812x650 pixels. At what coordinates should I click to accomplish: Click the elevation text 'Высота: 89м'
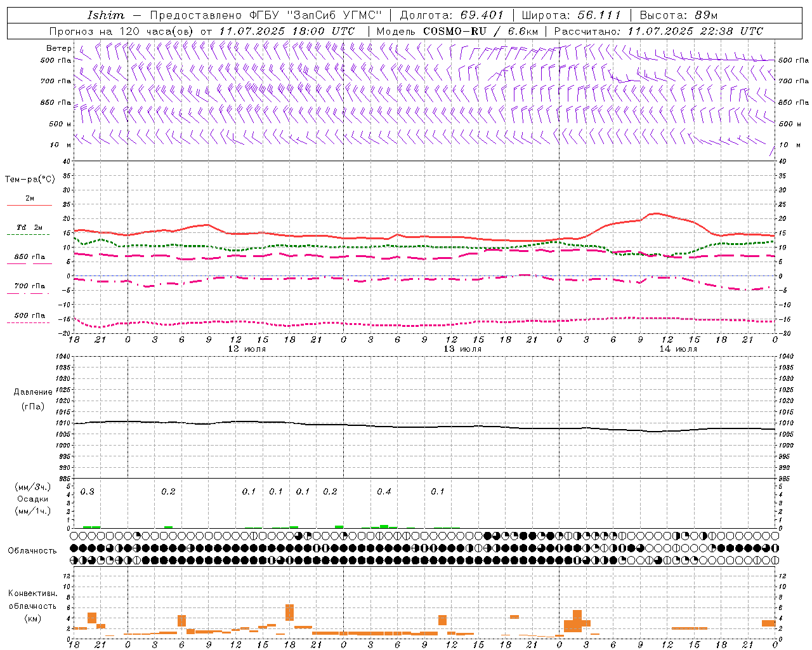[x=679, y=15]
